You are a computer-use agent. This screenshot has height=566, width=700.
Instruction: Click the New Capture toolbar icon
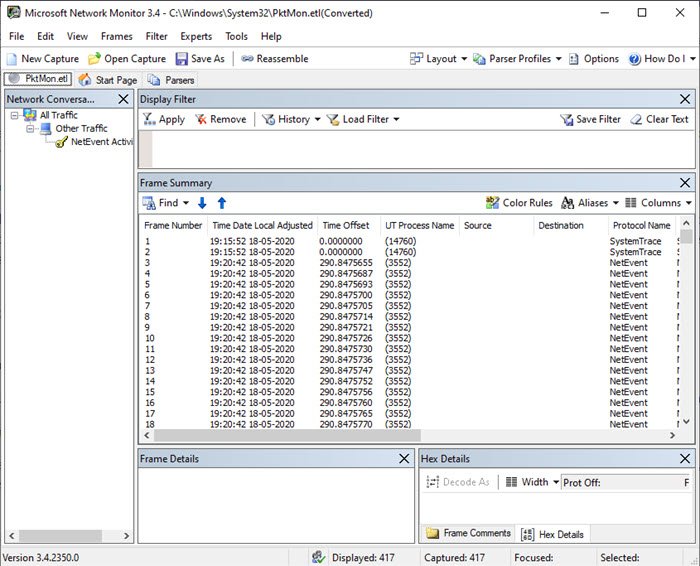tap(11, 59)
